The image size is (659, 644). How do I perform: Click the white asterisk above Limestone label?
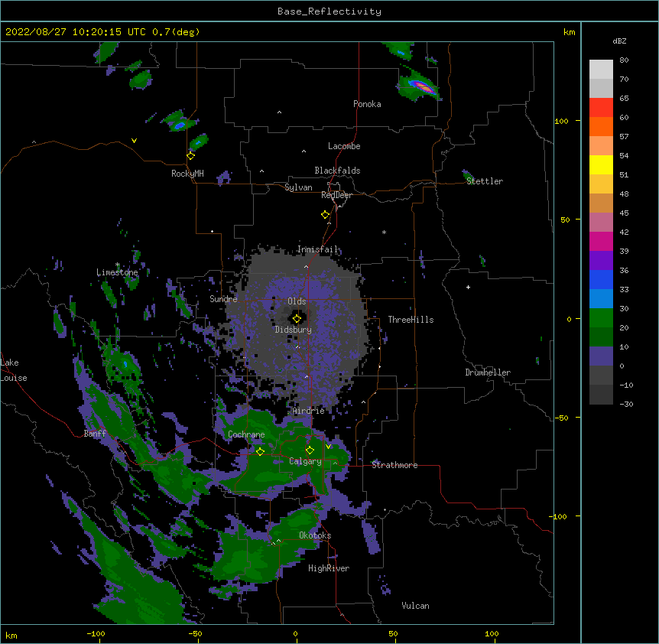(118, 265)
